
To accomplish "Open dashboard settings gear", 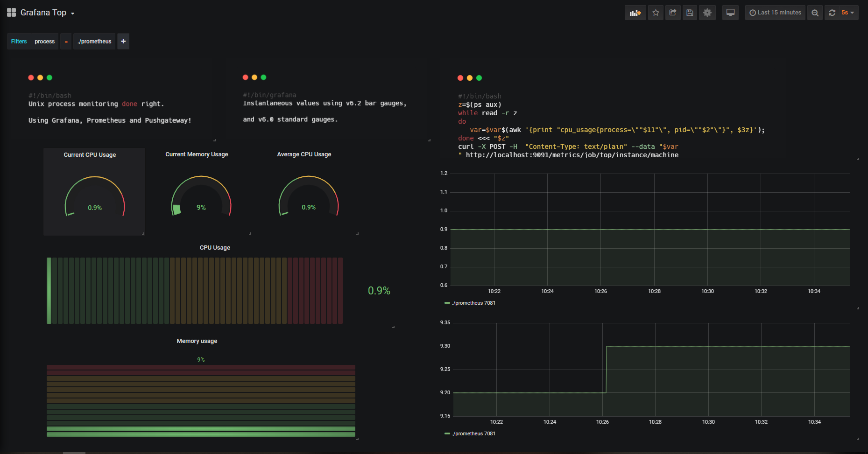I will [707, 13].
